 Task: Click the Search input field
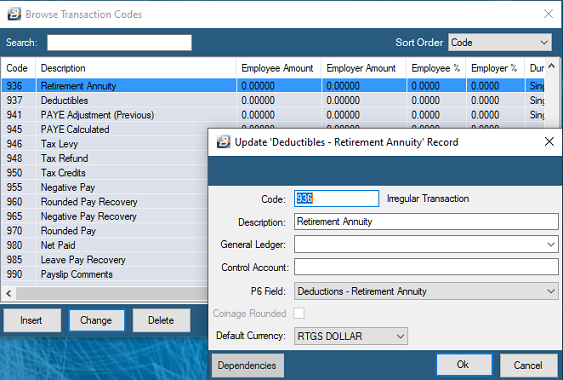point(119,43)
